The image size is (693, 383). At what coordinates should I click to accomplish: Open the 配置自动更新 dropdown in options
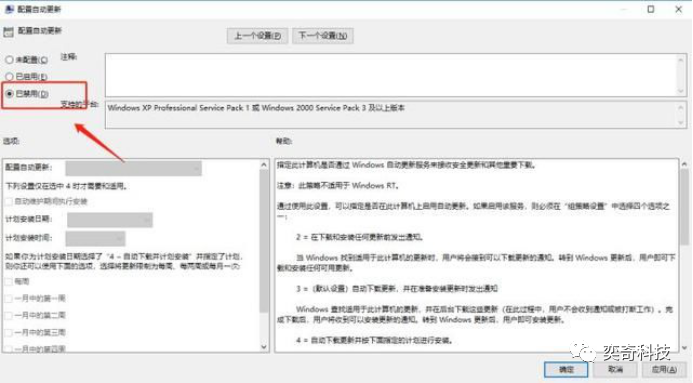point(133,168)
